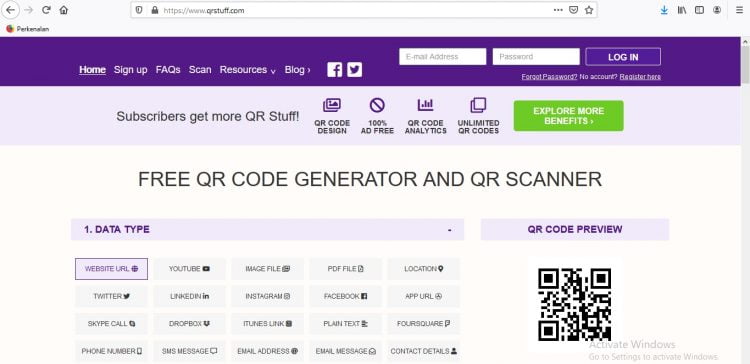
Task: Click the tracking protection shield icon
Action: click(139, 10)
